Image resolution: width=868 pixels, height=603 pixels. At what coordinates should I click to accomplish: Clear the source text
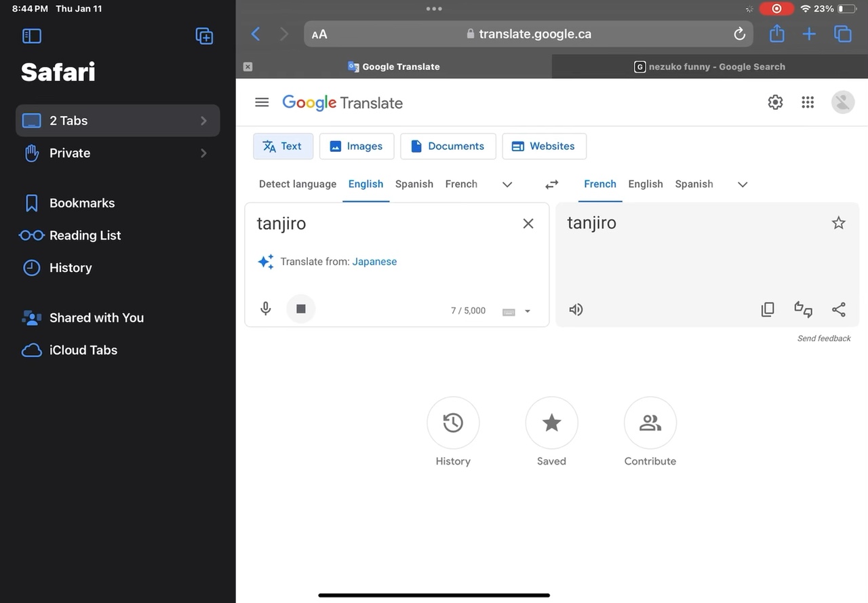[x=528, y=223]
